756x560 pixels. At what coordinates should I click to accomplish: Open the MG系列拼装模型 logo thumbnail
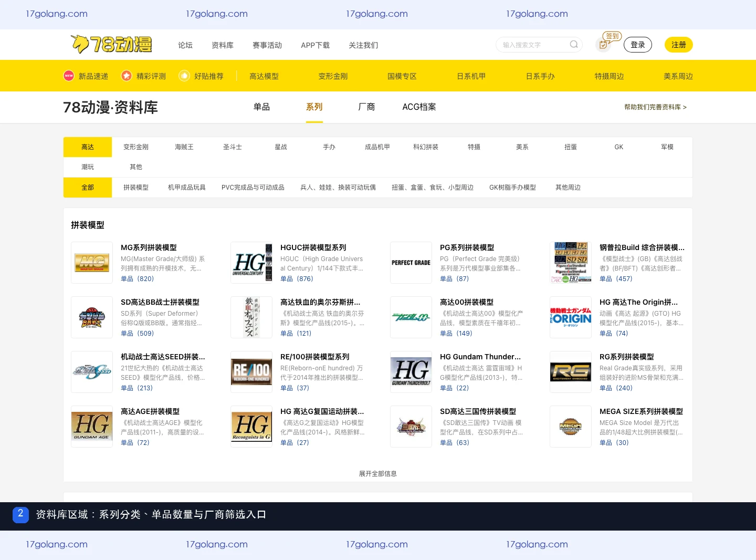click(x=92, y=263)
